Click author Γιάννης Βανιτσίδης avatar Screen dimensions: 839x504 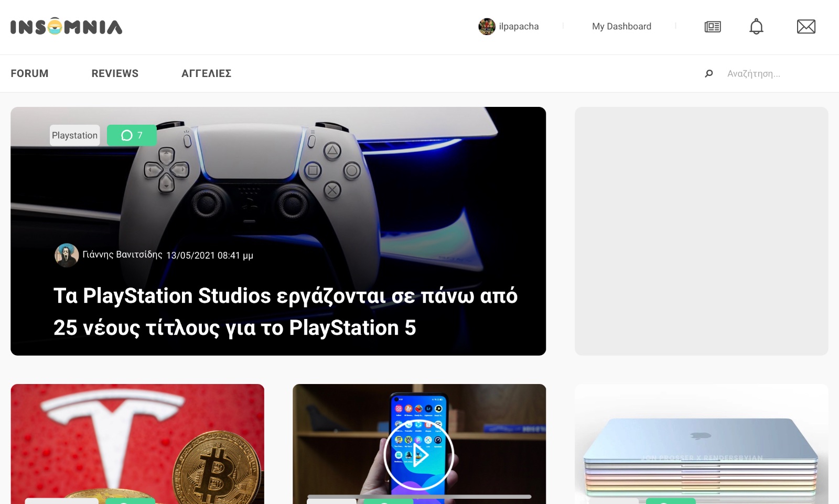point(67,255)
